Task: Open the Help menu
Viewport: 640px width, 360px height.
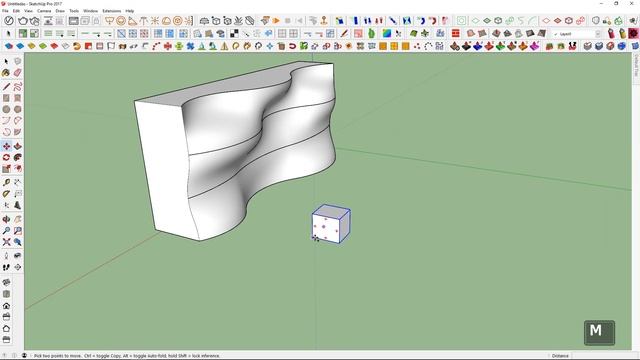Action: (129, 11)
